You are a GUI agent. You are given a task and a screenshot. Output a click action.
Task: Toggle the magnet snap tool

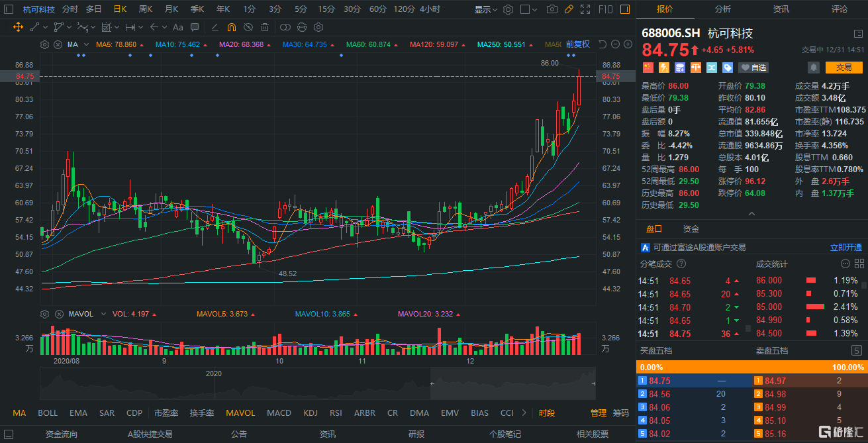(231, 27)
